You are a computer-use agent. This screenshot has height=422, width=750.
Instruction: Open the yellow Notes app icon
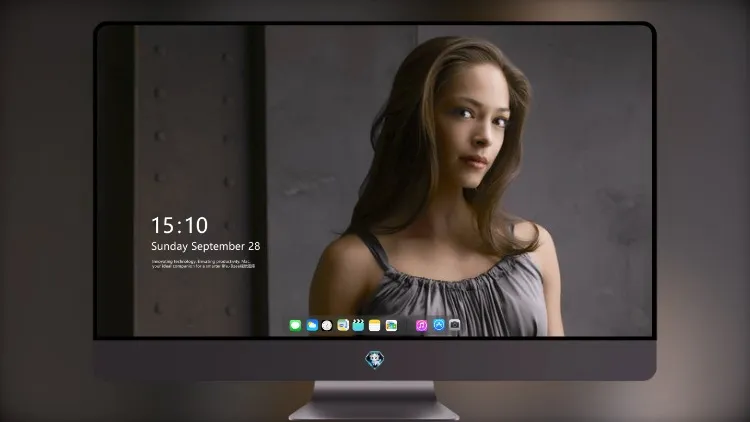[375, 325]
